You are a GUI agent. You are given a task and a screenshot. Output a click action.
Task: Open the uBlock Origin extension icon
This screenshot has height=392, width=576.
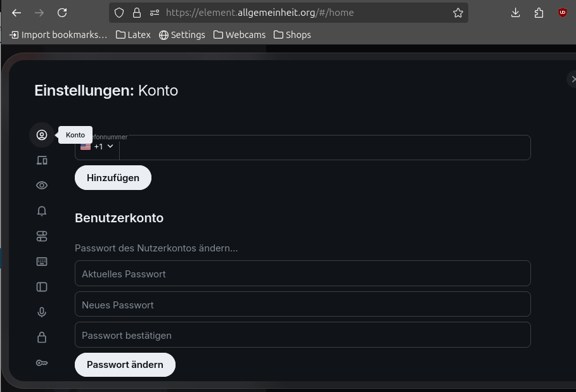(563, 13)
